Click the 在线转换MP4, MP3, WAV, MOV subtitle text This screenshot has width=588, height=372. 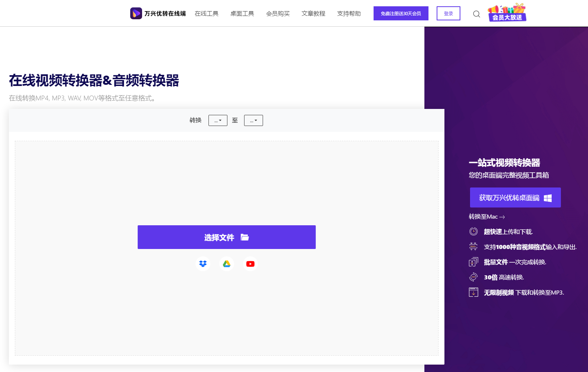(82, 98)
